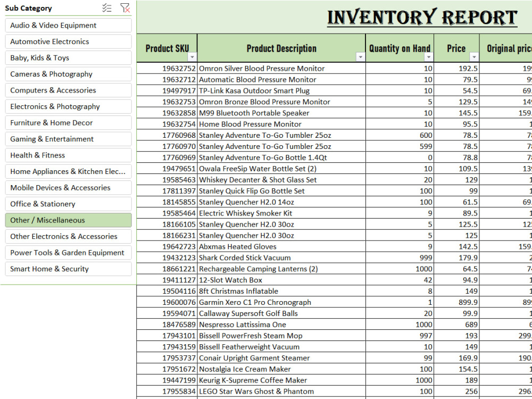The width and height of the screenshot is (532, 399).
Task: Select cell Garmin Xero C1 Pro Chronograph
Action: (x=281, y=302)
